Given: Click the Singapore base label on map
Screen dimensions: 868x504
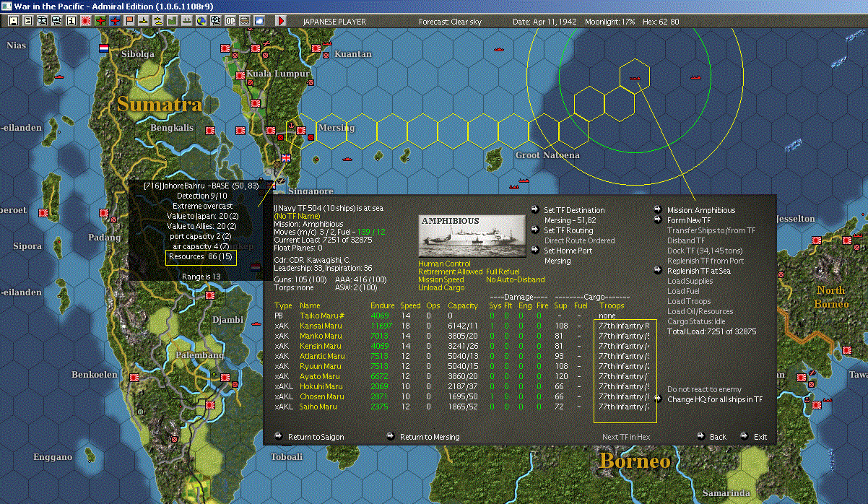Looking at the screenshot, I should pyautogui.click(x=311, y=192).
